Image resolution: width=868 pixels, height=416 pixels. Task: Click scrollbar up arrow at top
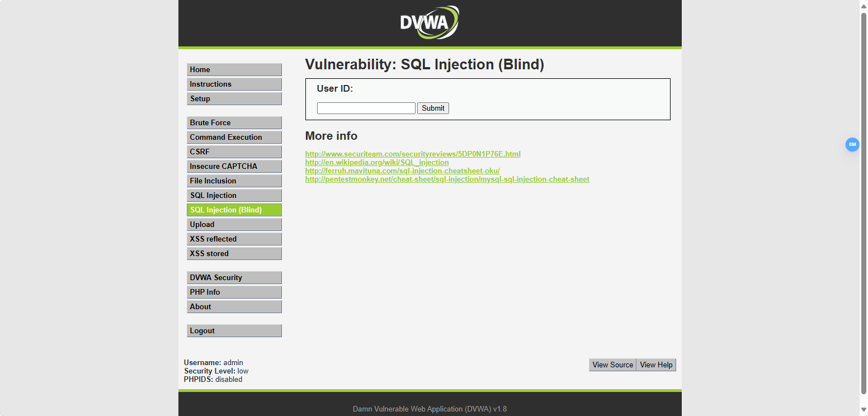[x=863, y=4]
